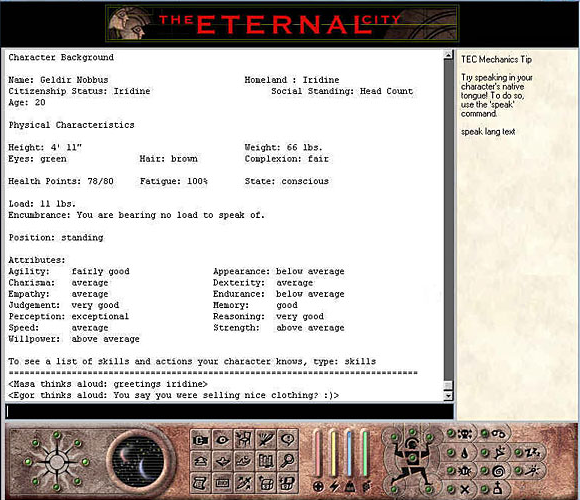Click the X mark status icon
This screenshot has width=580, height=500.
(465, 490)
